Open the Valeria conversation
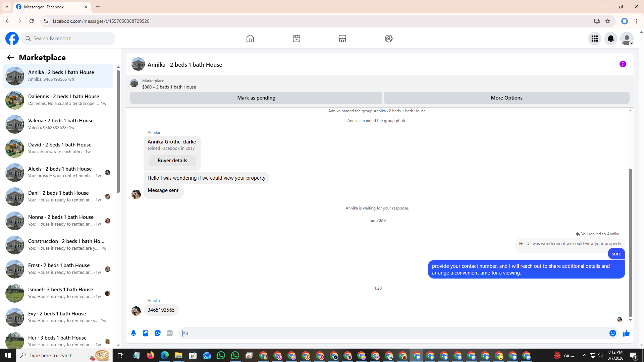Viewport: 644px width, 362px height. point(58,124)
